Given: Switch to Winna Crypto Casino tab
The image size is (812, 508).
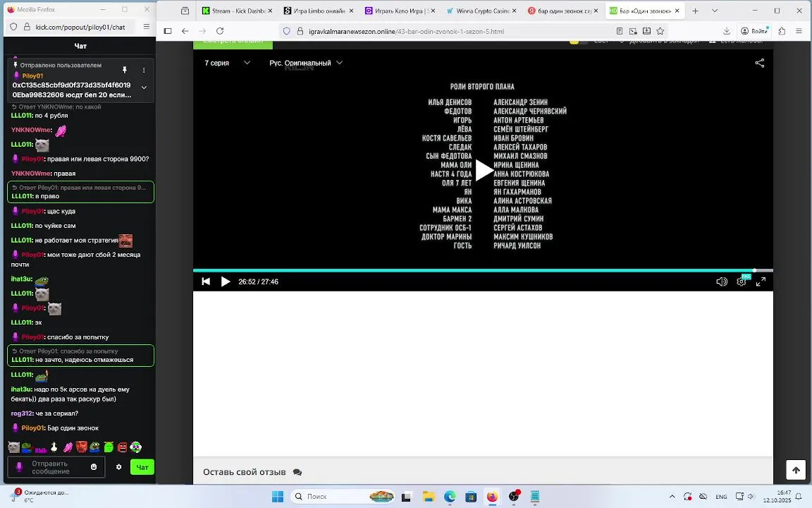Looking at the screenshot, I should tap(481, 11).
